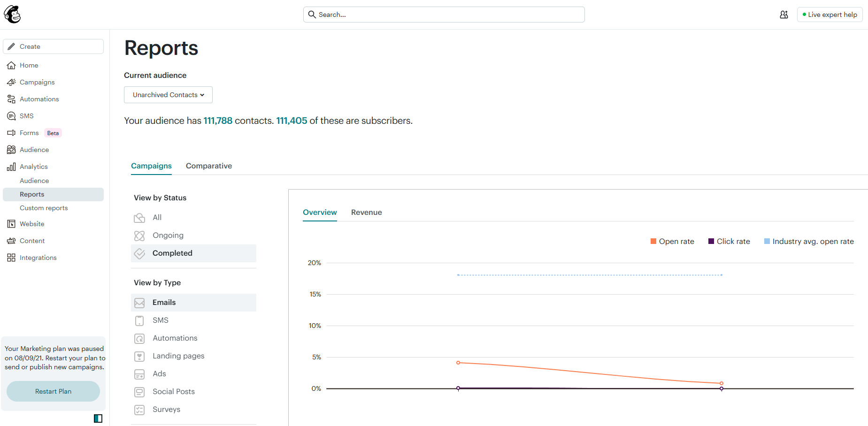This screenshot has width=868, height=426.
Task: Switch to the Campaigns tab
Action: 151,166
